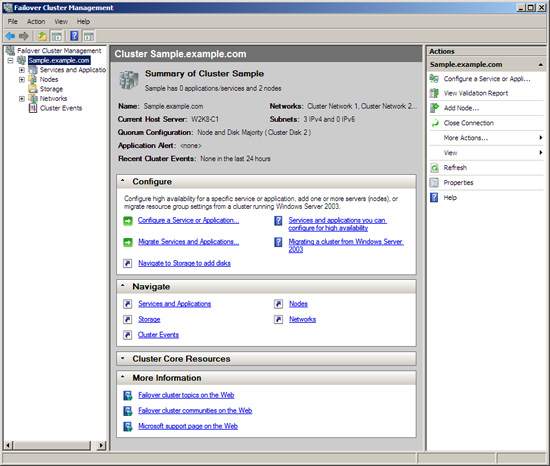The width and height of the screenshot is (550, 466).
Task: Click the Up one level folder icon
Action: [x=42, y=36]
